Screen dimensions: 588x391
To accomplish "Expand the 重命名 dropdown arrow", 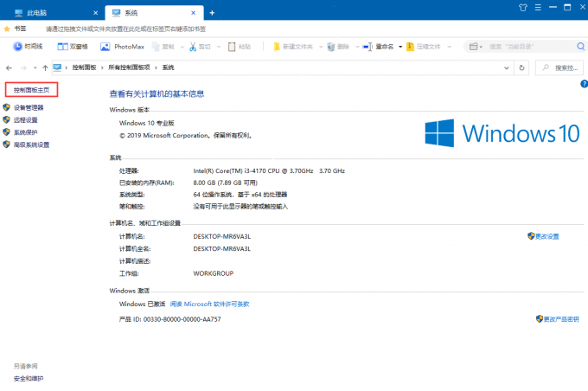I will coord(400,47).
